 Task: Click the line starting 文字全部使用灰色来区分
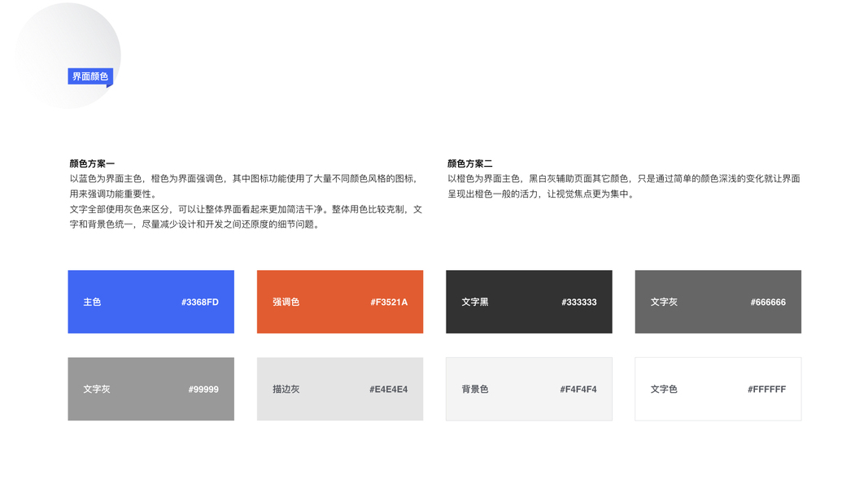click(246, 210)
